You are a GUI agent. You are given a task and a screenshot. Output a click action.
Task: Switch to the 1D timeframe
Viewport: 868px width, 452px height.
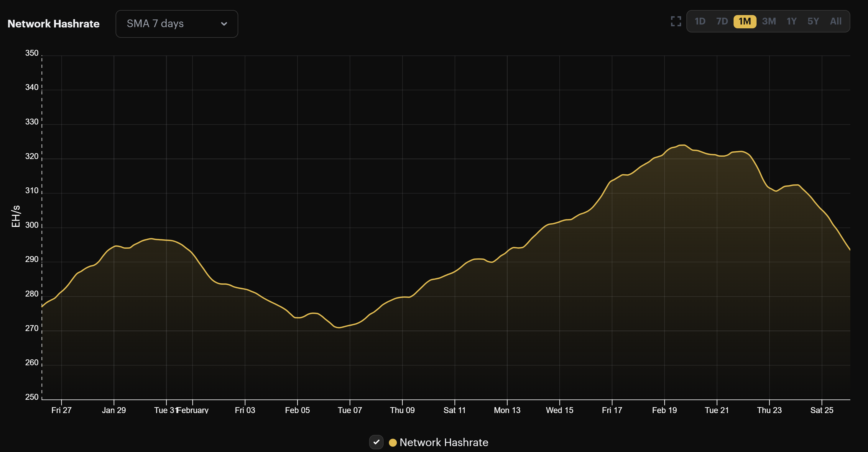click(x=700, y=21)
